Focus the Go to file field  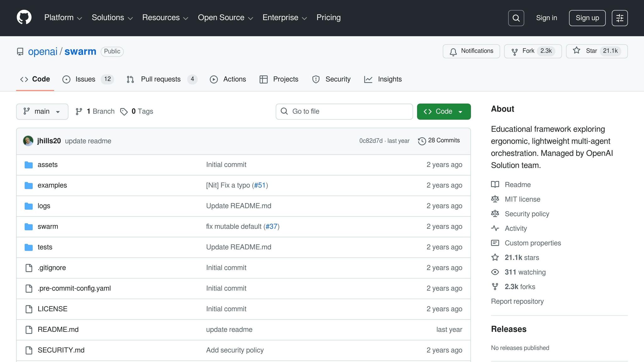point(344,112)
